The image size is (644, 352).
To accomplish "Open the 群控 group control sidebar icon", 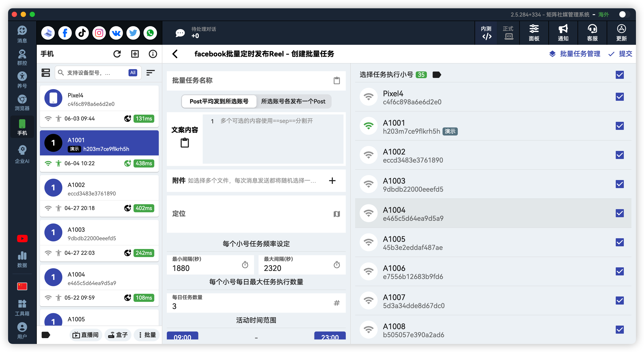I will point(22,57).
